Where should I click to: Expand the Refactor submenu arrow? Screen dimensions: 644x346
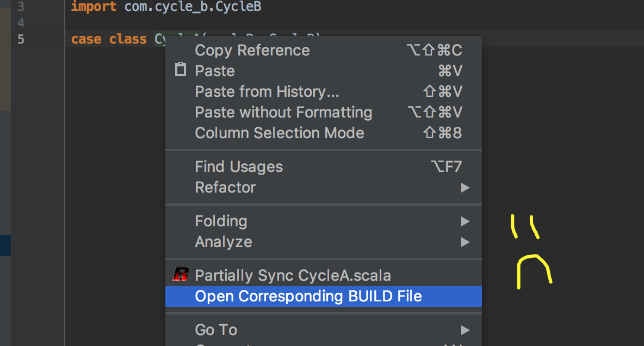click(465, 187)
